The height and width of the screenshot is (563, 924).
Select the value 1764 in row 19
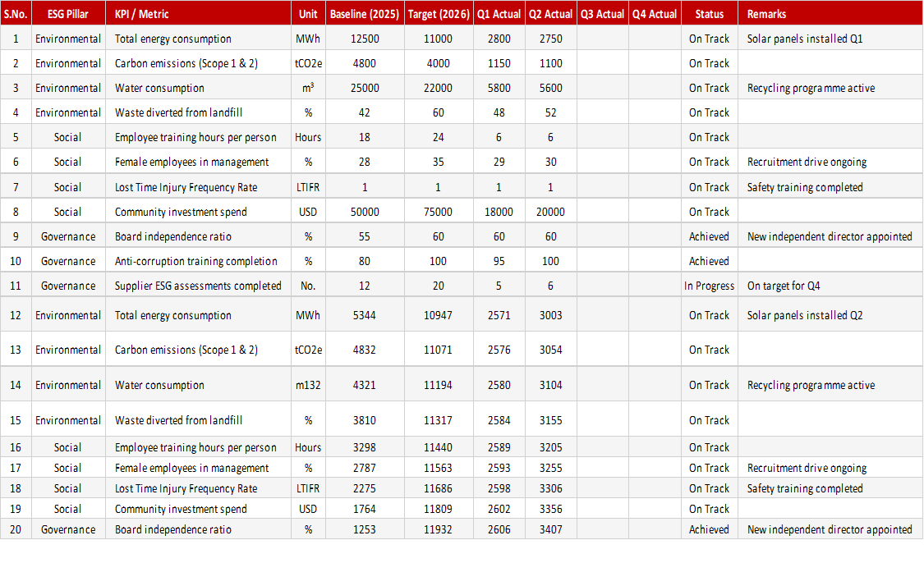[x=364, y=510]
